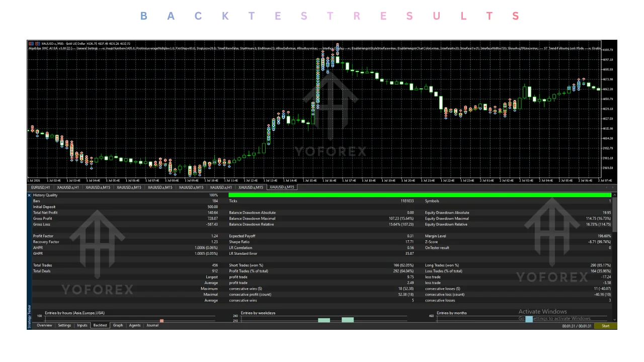
Task: Click the report scrollbar up arrow
Action: click(614, 195)
